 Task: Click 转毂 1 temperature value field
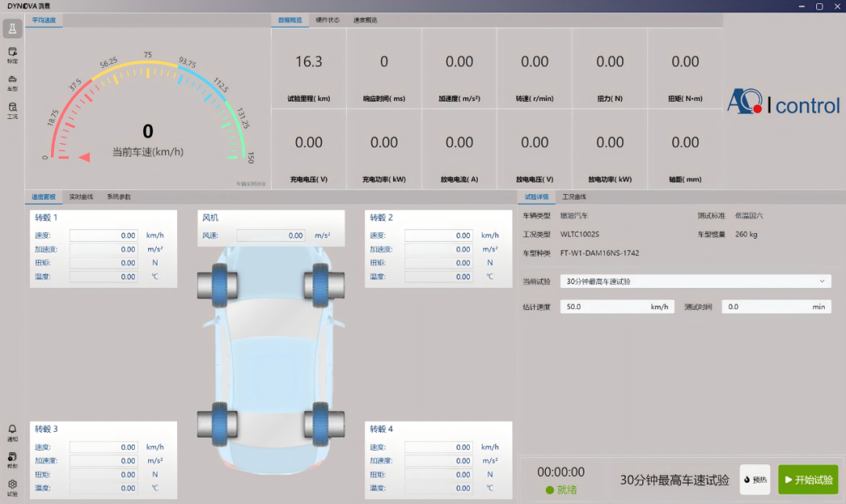103,276
